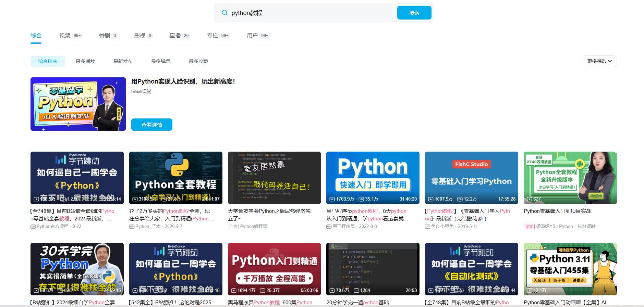Sort results by 最多收藏

tap(198, 61)
